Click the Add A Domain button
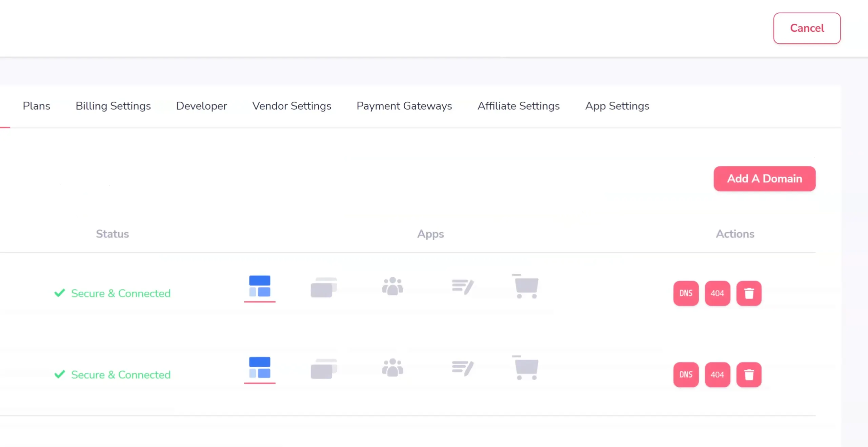The height and width of the screenshot is (447, 868). pyautogui.click(x=764, y=179)
